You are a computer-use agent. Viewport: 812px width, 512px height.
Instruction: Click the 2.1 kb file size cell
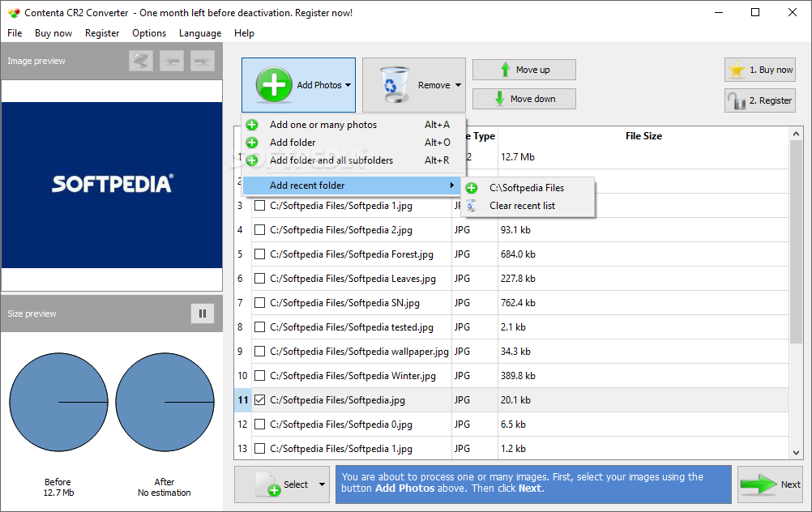coord(643,327)
